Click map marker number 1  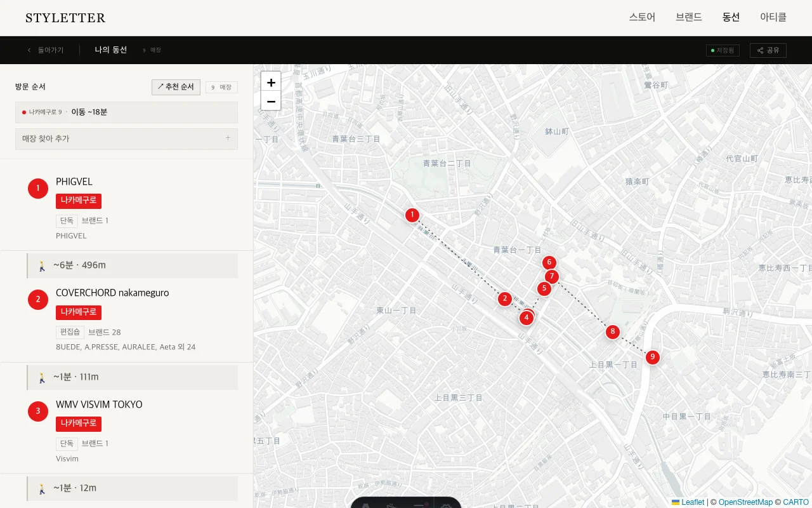[x=412, y=215]
